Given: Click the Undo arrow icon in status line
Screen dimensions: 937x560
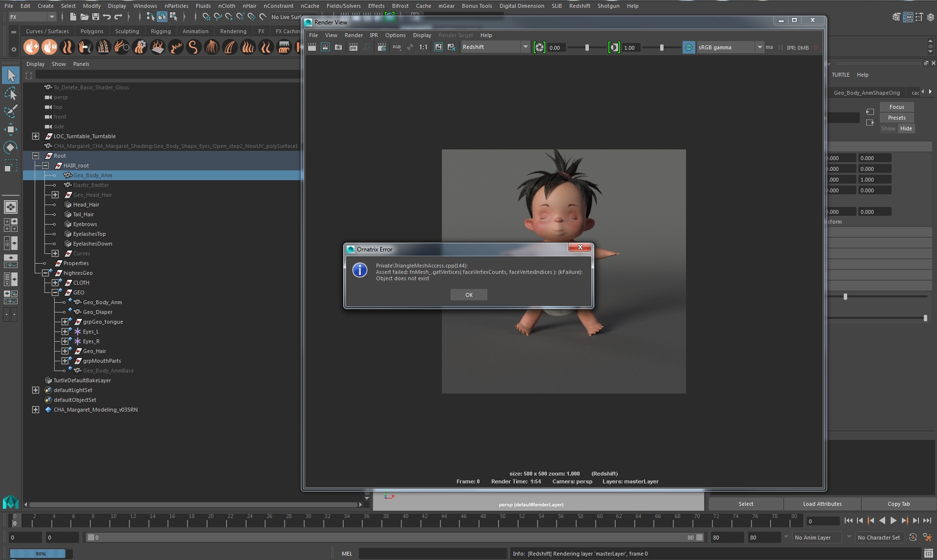Looking at the screenshot, I should (107, 17).
